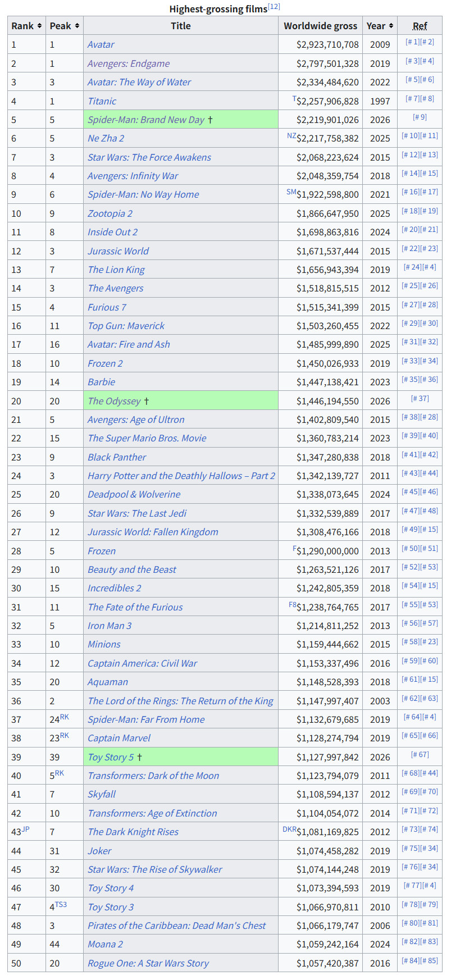Open The Dark Knight Rises link
The width and height of the screenshot is (451, 980).
click(133, 832)
